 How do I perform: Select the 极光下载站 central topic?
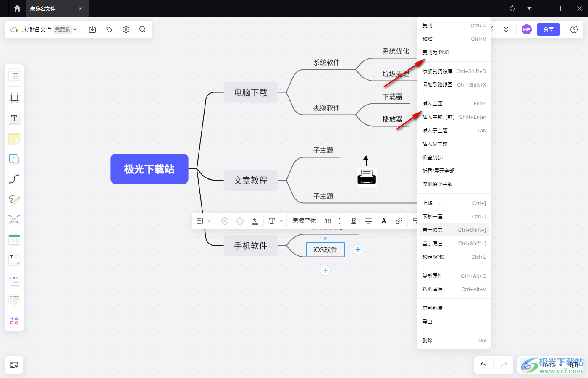tap(150, 169)
